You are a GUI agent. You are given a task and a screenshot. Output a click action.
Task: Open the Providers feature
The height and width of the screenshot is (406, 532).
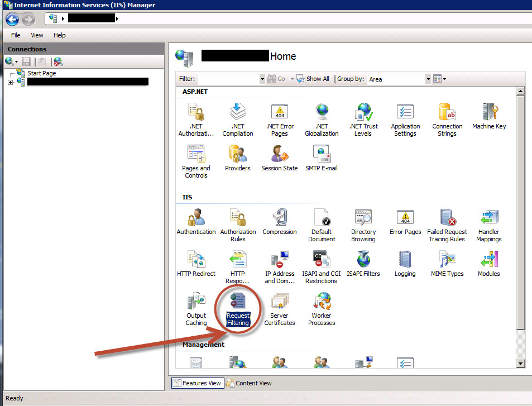tap(238, 158)
